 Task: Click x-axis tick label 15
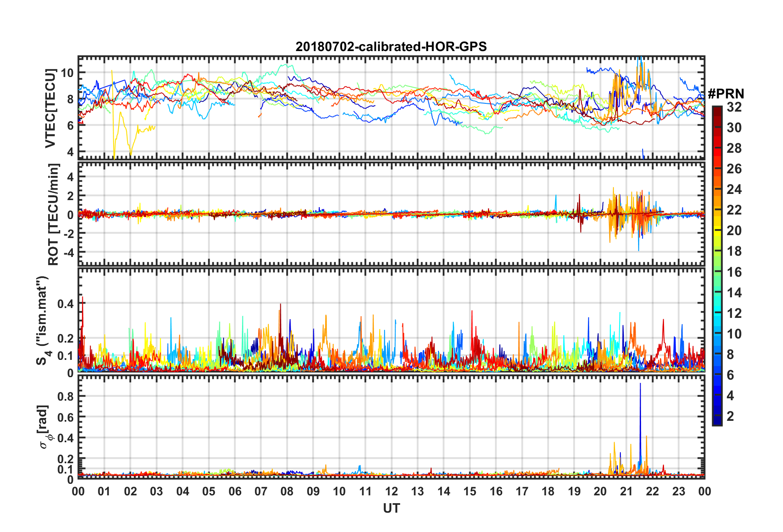point(470,492)
